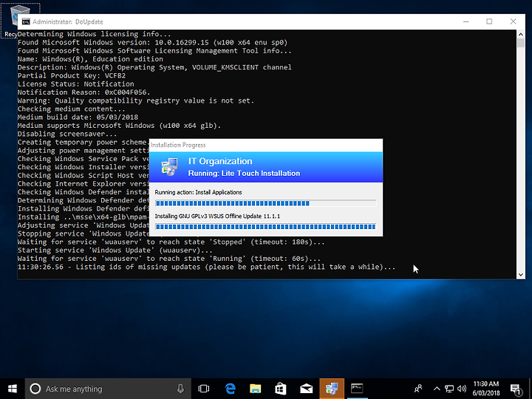This screenshot has width=532, height=399.
Task: Click the Install Applications progress bar
Action: pos(266,203)
